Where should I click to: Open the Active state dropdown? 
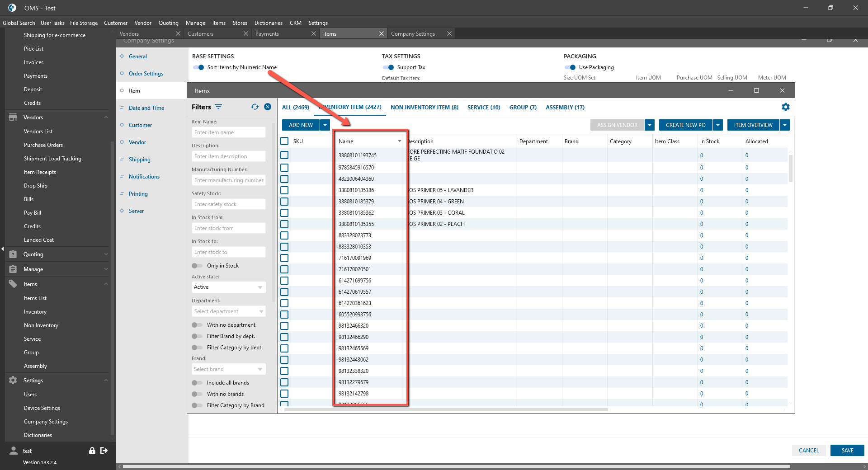pos(228,287)
